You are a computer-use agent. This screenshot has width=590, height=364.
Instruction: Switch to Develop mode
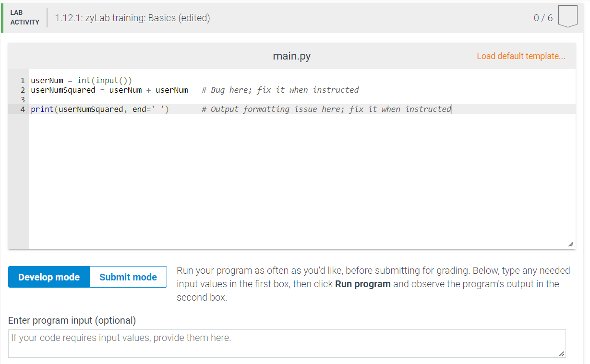(48, 277)
